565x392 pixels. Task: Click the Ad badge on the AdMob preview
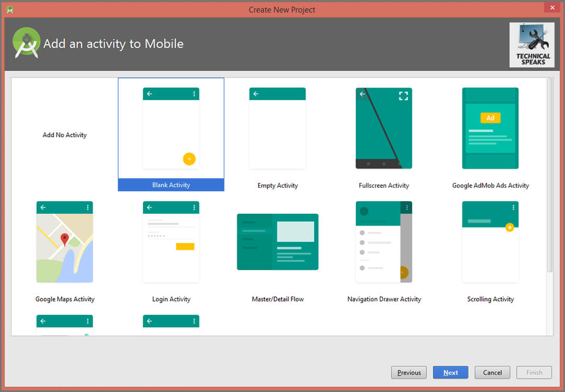490,118
